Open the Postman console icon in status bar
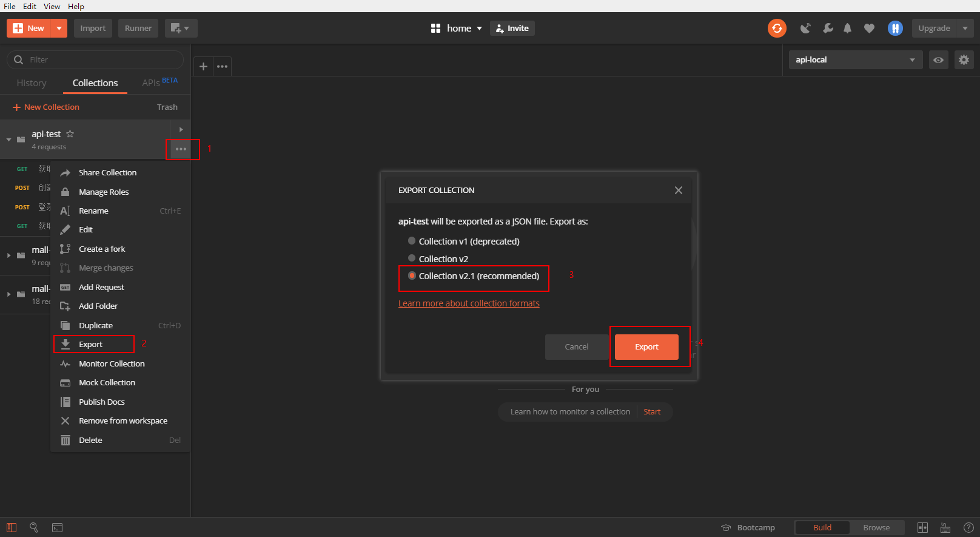Viewport: 980px width, 537px height. click(x=58, y=527)
